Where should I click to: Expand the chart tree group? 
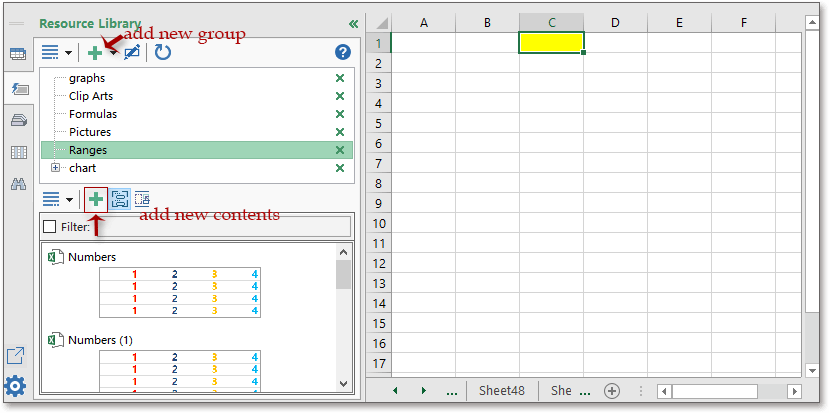pos(55,168)
